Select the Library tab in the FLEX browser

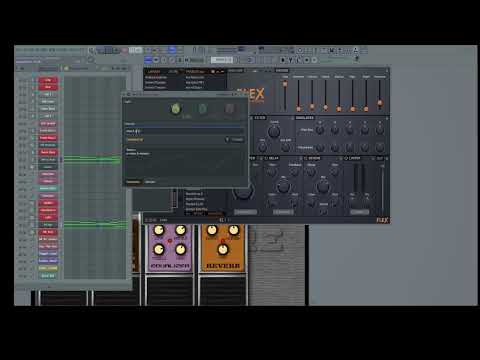[x=154, y=71]
